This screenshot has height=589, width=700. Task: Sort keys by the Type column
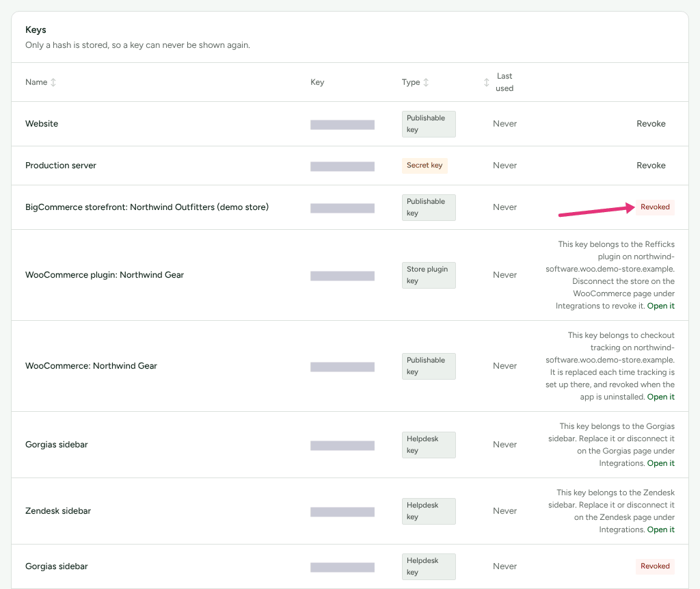[x=426, y=82]
